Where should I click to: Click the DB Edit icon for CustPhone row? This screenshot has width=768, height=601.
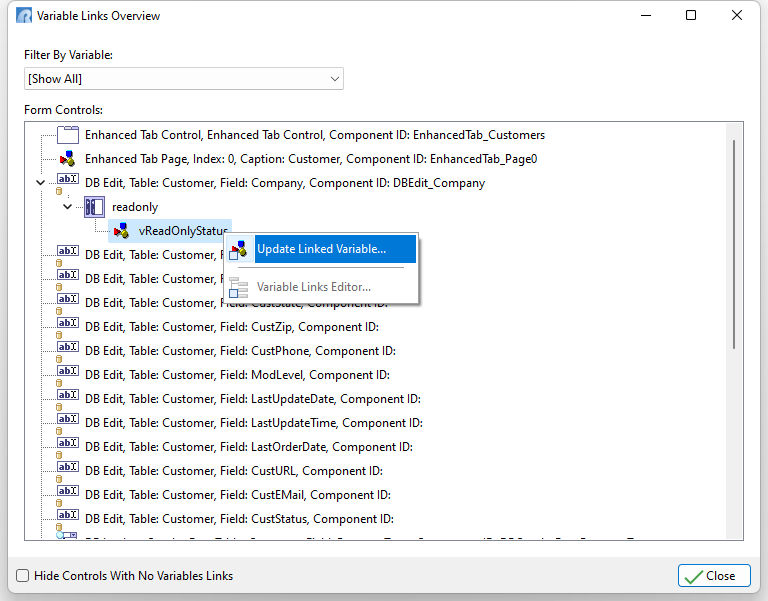point(67,351)
